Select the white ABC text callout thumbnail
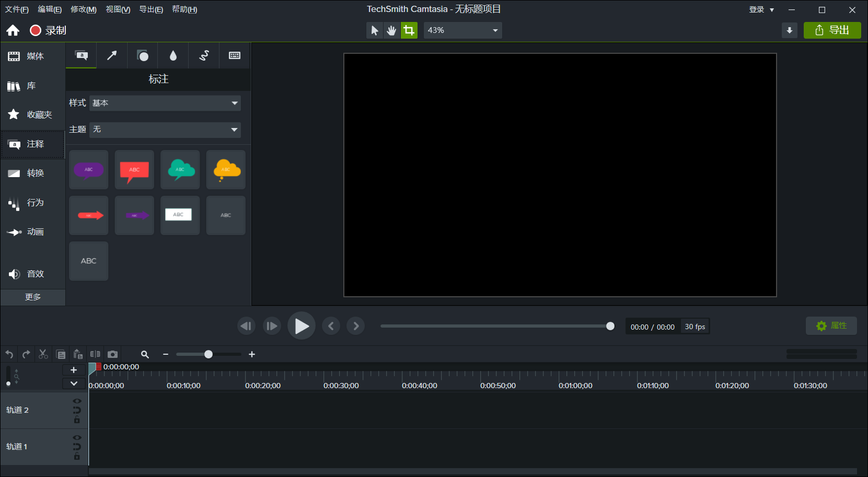This screenshot has height=477, width=868. pyautogui.click(x=180, y=215)
